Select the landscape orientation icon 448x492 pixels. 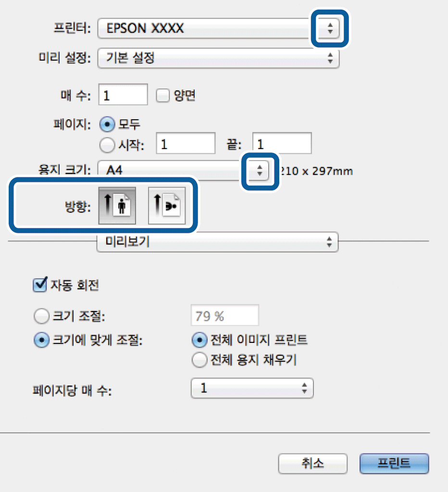[167, 206]
